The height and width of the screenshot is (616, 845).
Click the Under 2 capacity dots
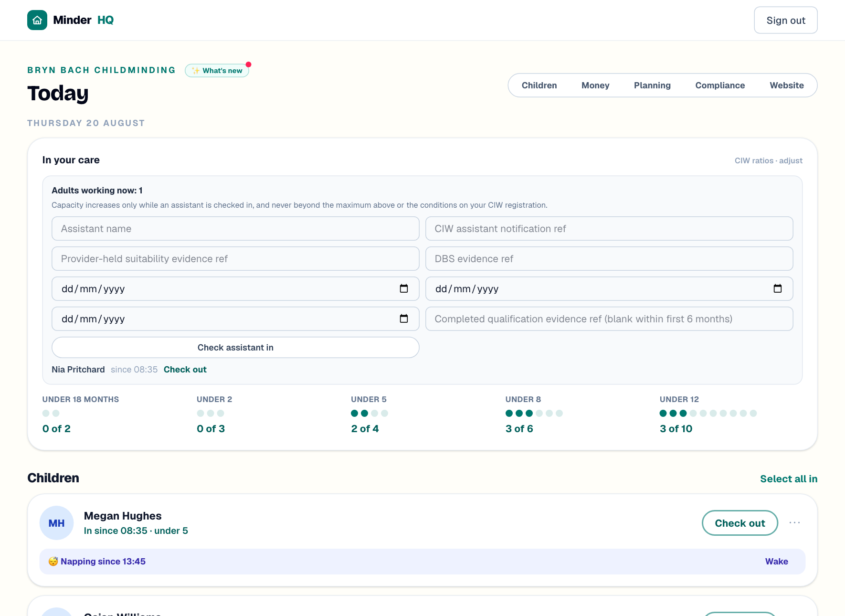(x=211, y=413)
